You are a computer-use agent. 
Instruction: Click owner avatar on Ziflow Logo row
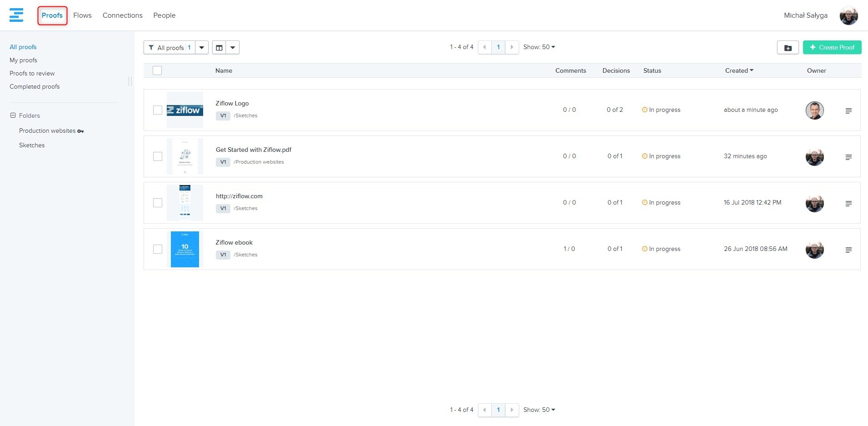(814, 110)
